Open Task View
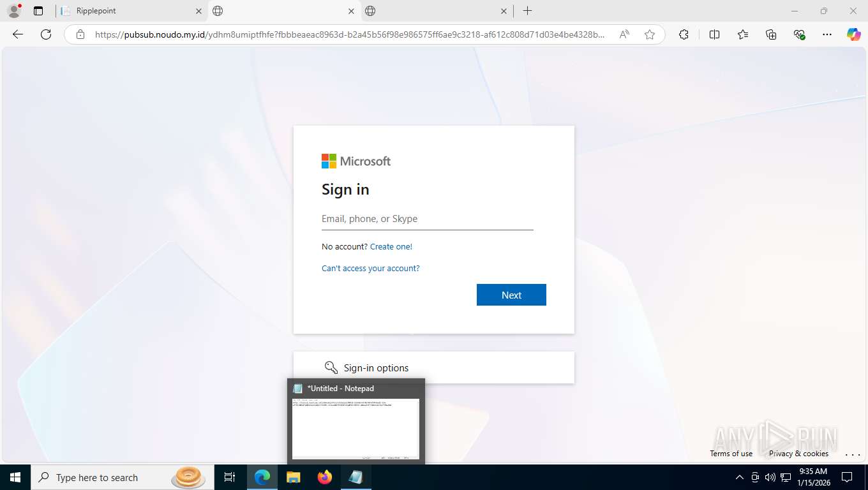Viewport: 868px width, 490px height. (230, 477)
